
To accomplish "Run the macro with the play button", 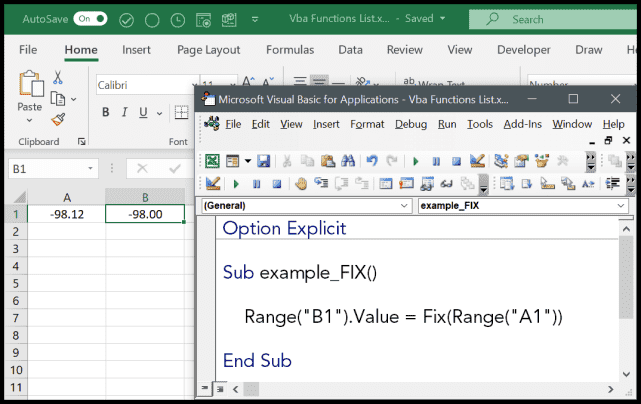I will click(415, 160).
